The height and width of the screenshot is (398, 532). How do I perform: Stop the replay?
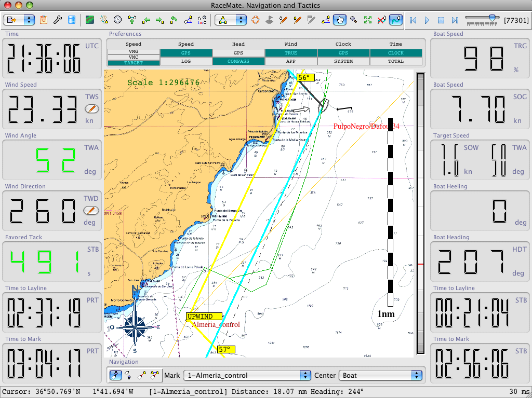point(441,20)
